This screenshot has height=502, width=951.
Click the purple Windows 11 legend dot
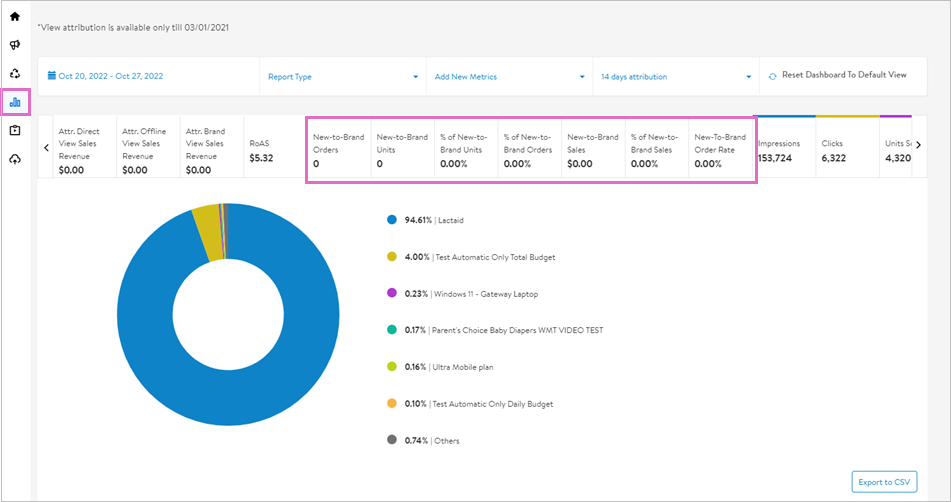[x=392, y=294]
